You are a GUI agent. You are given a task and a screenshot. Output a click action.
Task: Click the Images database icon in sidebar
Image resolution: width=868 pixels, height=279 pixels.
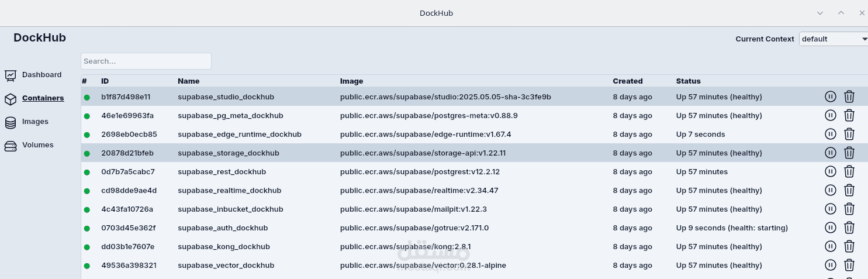(11, 122)
